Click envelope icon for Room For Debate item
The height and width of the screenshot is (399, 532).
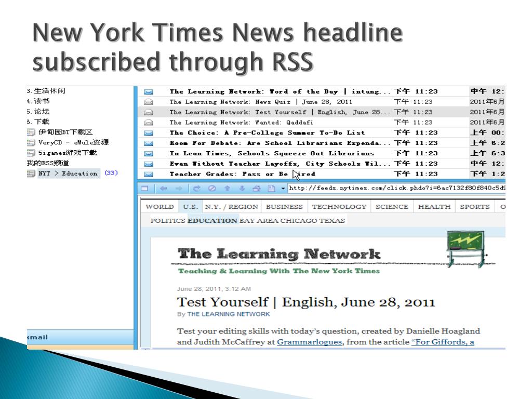(x=148, y=143)
